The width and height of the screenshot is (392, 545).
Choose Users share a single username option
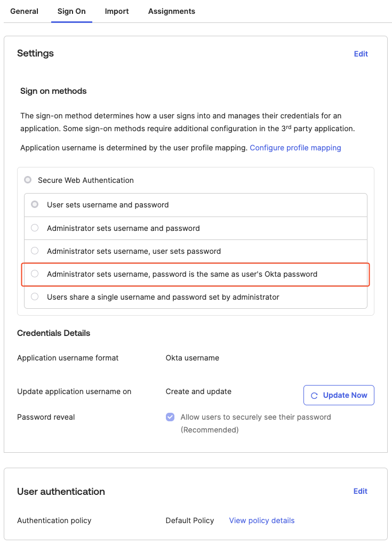pyautogui.click(x=35, y=297)
